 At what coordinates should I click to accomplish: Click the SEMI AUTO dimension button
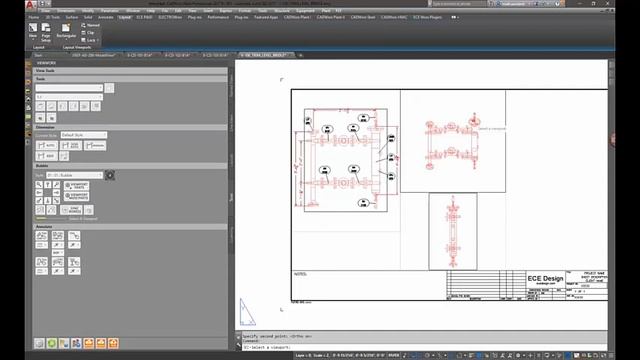tap(71, 146)
